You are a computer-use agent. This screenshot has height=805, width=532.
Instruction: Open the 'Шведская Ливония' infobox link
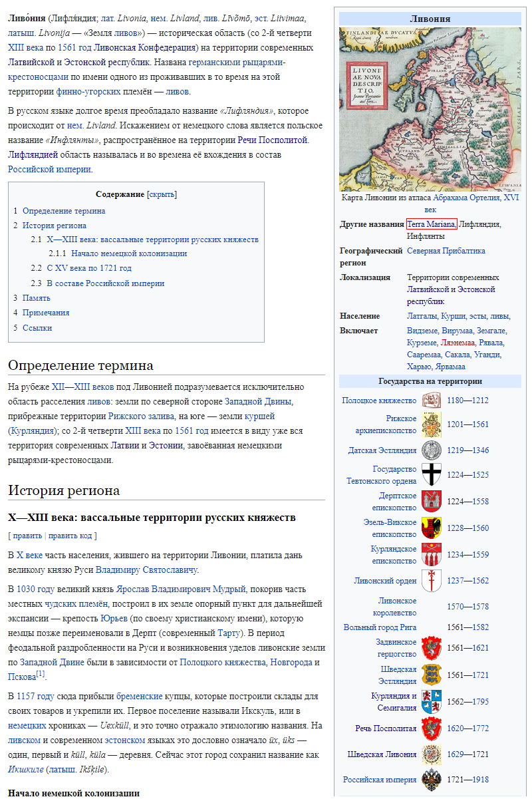(x=382, y=754)
